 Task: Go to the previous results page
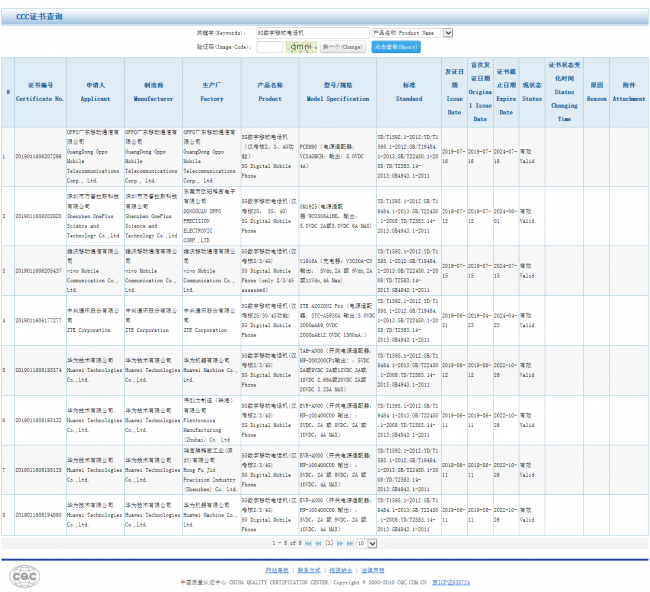pos(319,543)
